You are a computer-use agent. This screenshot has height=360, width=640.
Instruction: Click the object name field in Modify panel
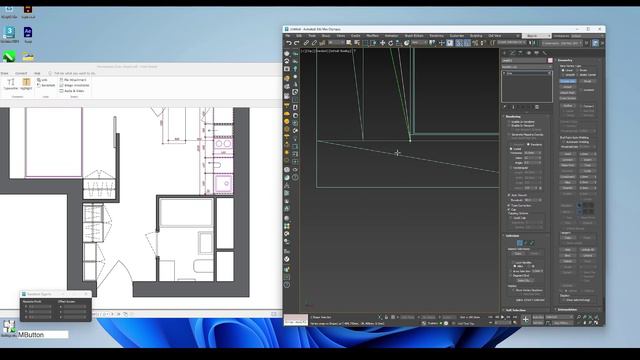[524, 60]
